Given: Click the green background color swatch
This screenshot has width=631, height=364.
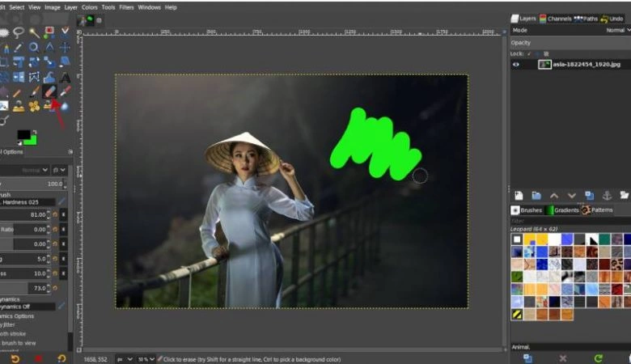Looking at the screenshot, I should [x=30, y=139].
